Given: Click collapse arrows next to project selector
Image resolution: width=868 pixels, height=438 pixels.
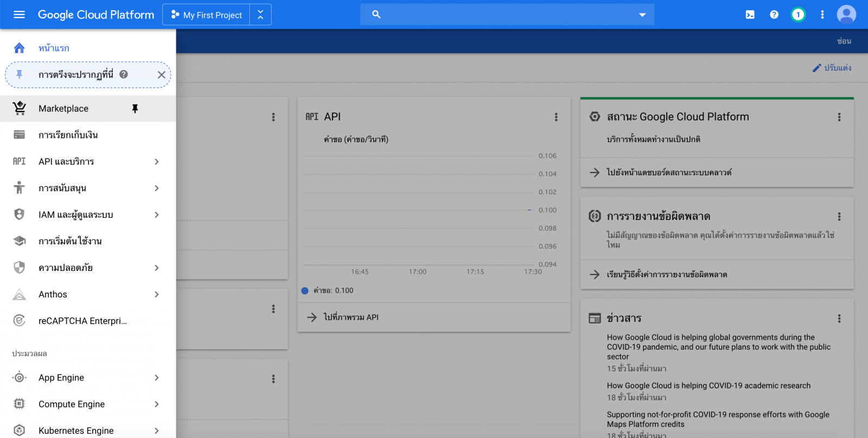Looking at the screenshot, I should pyautogui.click(x=260, y=15).
